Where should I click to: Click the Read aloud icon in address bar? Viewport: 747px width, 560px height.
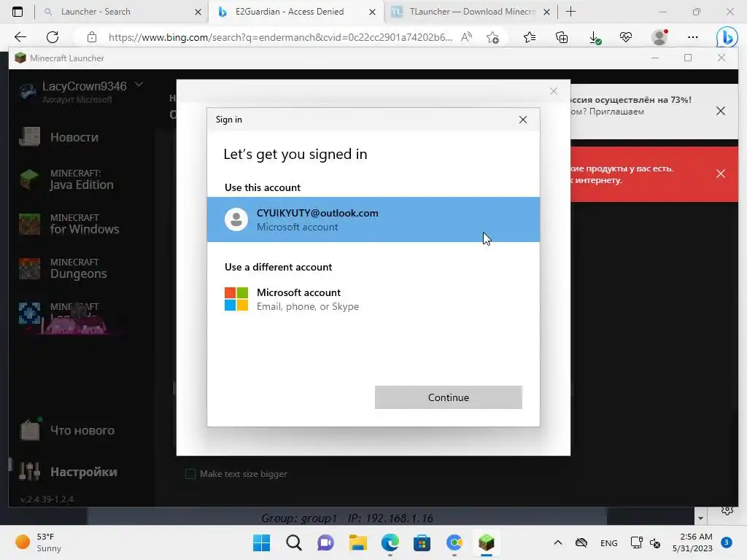(x=466, y=36)
